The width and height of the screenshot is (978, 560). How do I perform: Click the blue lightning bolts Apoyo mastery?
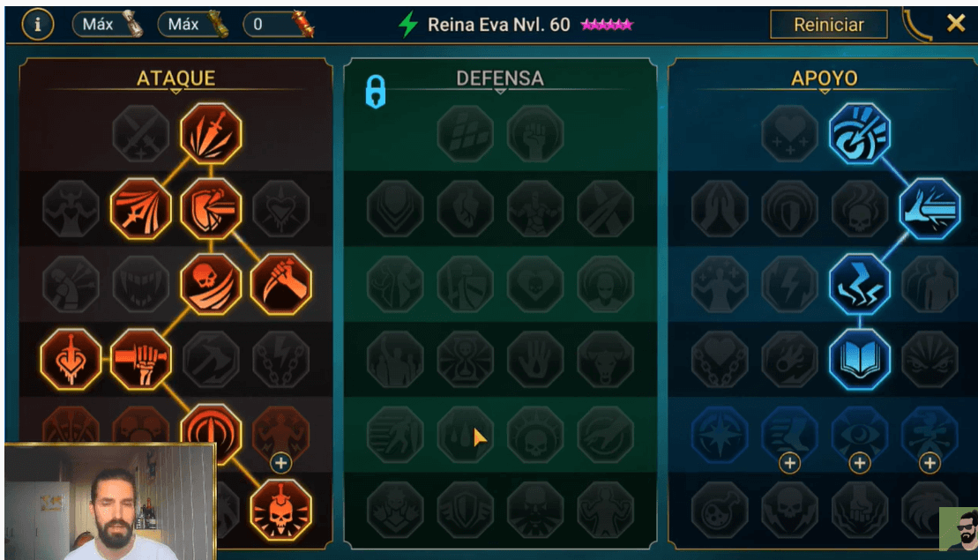[x=860, y=284]
